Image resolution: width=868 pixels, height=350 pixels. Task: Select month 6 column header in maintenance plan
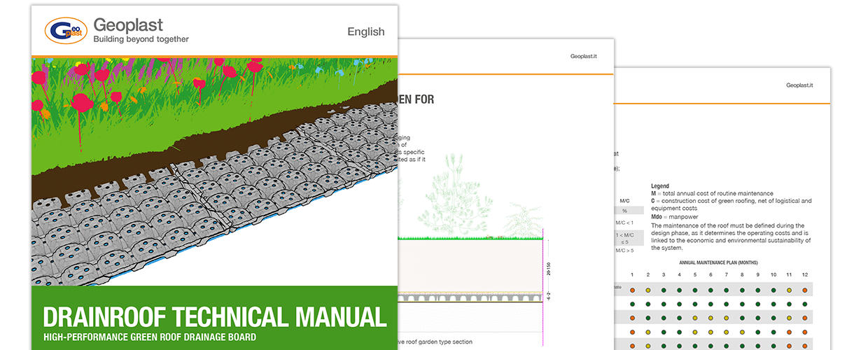point(710,274)
